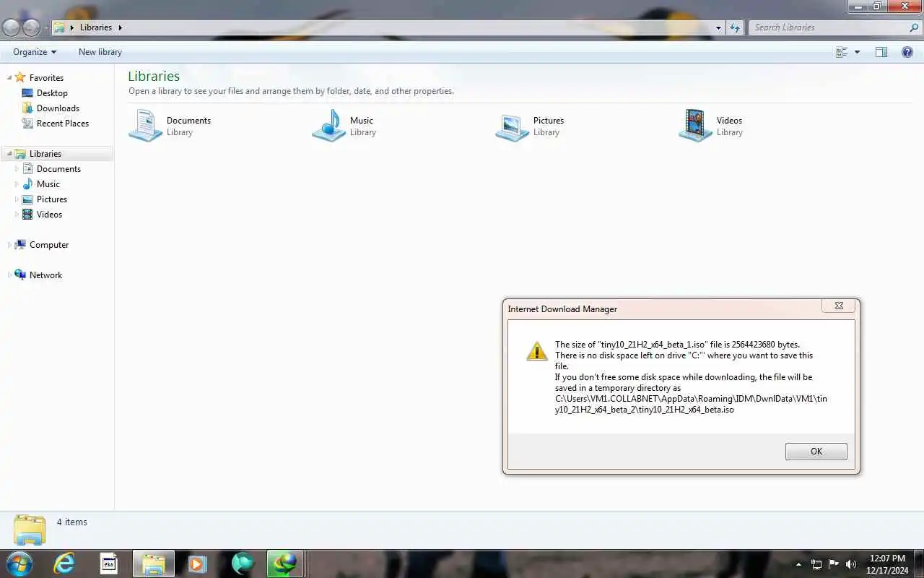Select Network in the navigation pane
The image size is (924, 578).
point(45,275)
